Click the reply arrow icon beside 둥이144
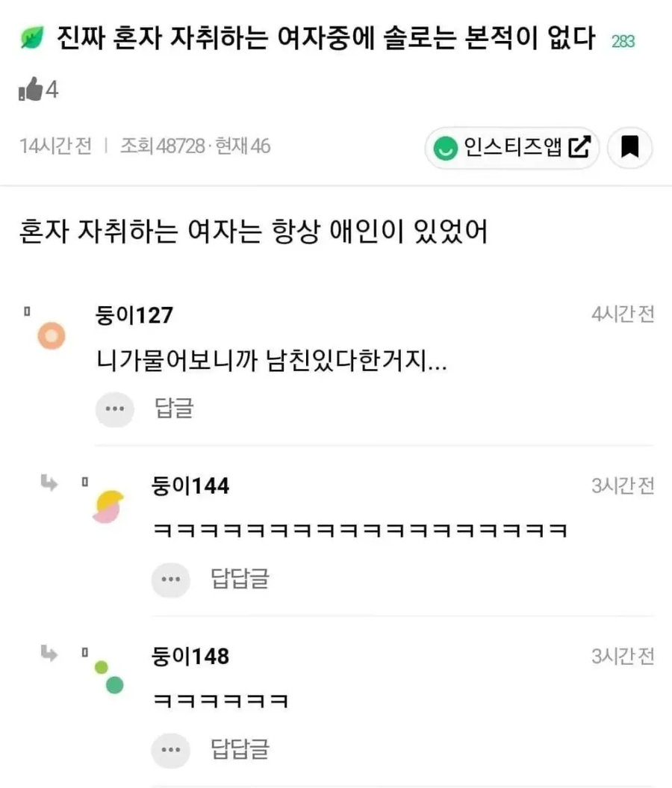 [x=49, y=483]
